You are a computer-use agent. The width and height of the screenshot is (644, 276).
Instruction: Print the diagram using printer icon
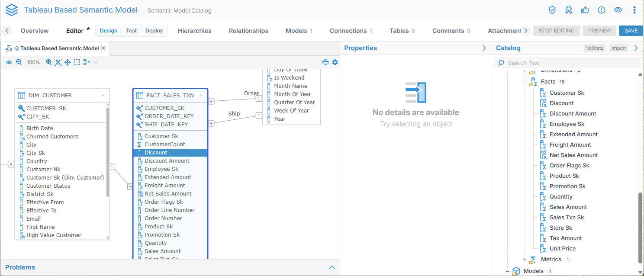(x=325, y=62)
